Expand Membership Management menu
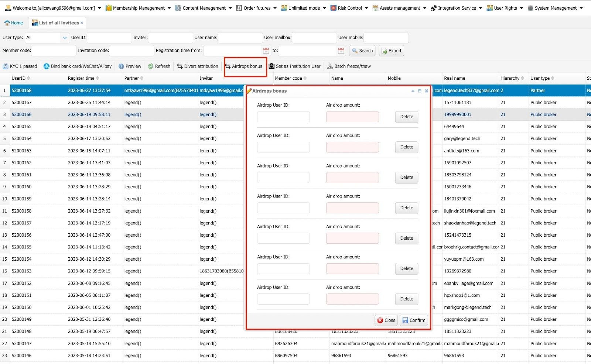 [138, 8]
